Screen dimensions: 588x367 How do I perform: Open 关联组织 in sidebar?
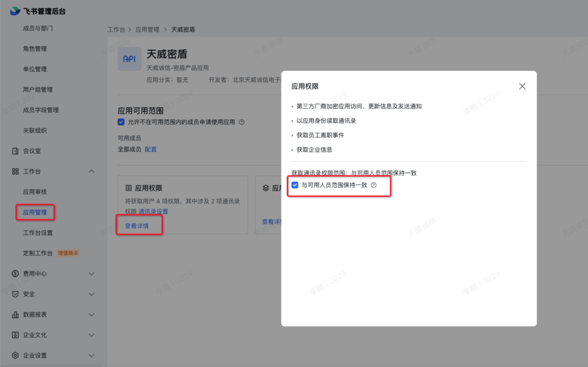[35, 131]
